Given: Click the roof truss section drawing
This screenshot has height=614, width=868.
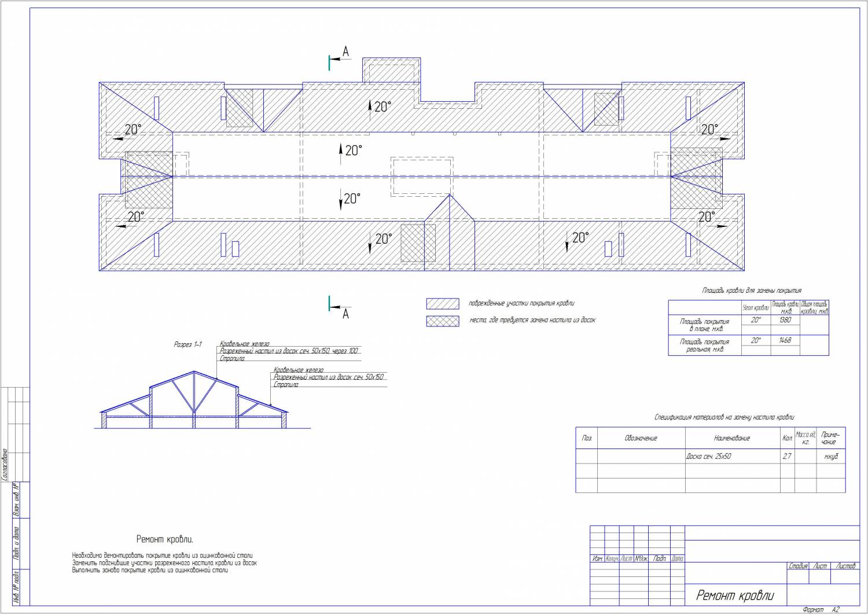Looking at the screenshot, I should pos(194,401).
